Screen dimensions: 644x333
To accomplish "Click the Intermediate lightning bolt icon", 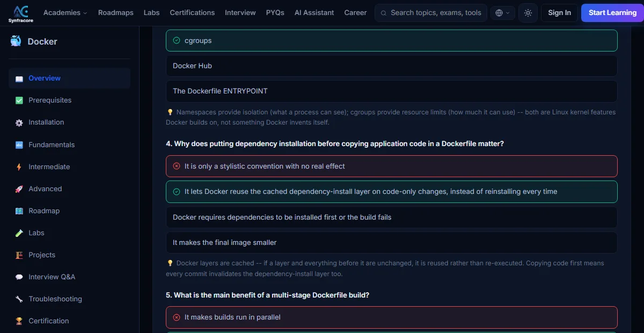I will tap(19, 167).
